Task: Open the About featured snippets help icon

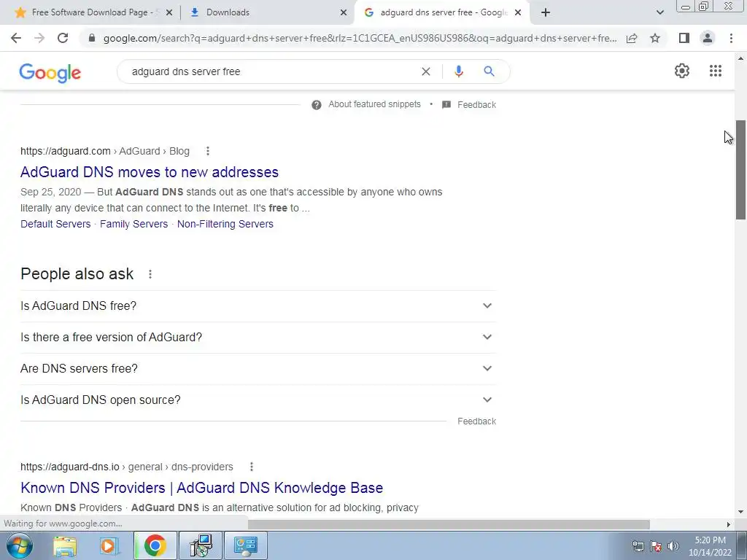Action: [317, 105]
